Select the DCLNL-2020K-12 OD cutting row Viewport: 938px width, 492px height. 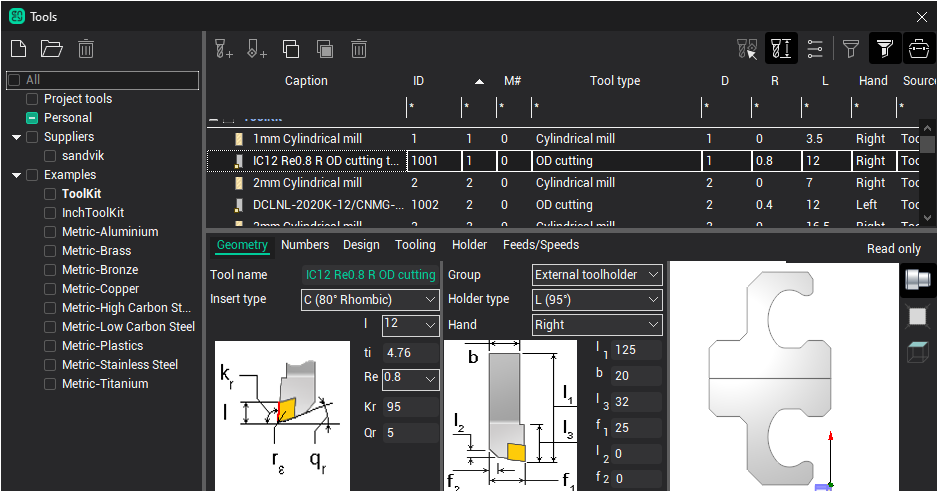pos(320,205)
